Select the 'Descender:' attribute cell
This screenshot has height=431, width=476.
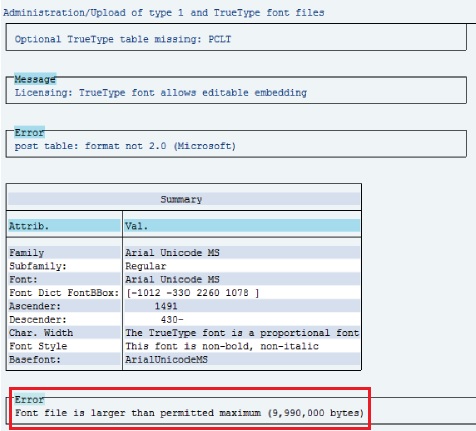tap(64, 319)
